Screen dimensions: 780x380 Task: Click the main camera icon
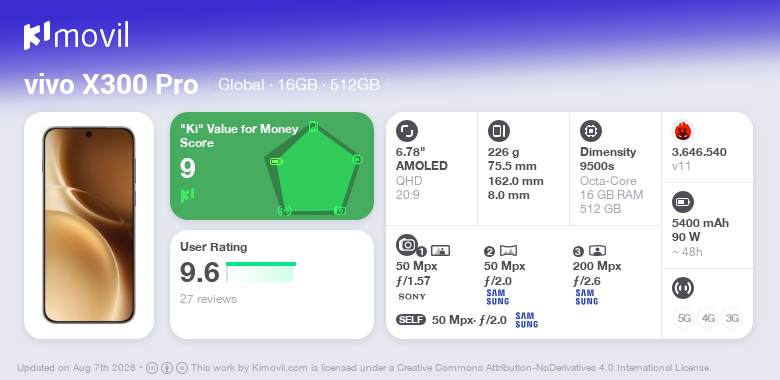pos(407,244)
